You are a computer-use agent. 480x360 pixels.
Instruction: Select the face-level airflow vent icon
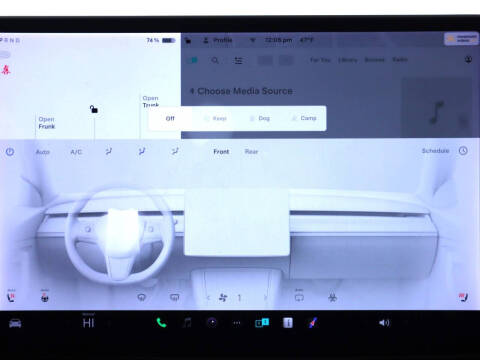pyautogui.click(x=109, y=152)
